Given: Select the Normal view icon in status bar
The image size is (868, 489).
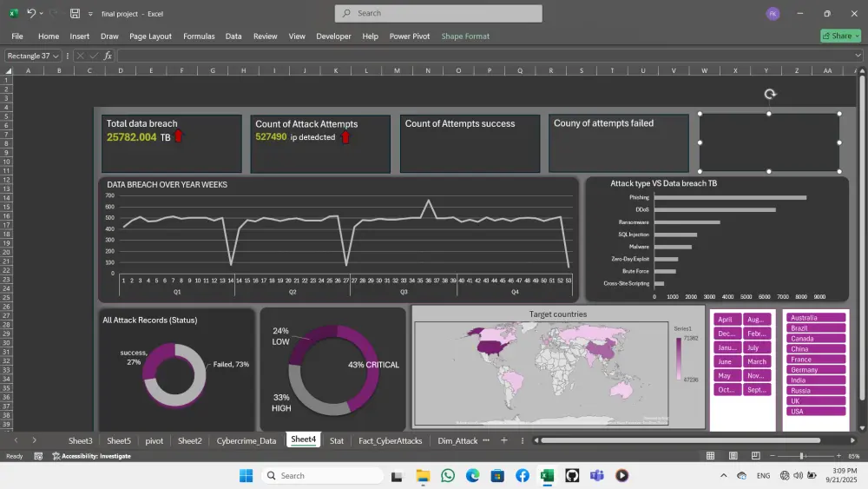Looking at the screenshot, I should point(710,456).
